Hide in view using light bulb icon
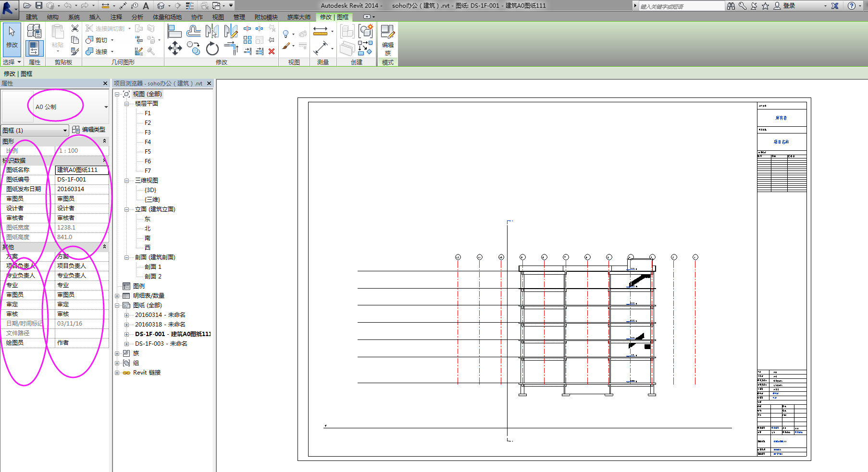This screenshot has width=868, height=472. click(x=286, y=34)
